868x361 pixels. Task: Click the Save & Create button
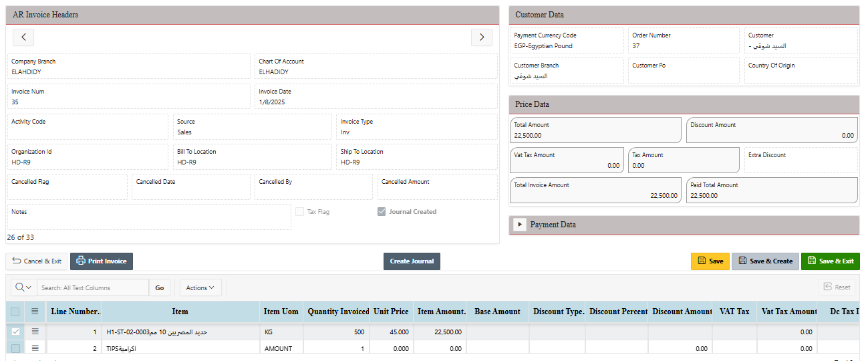pos(764,261)
